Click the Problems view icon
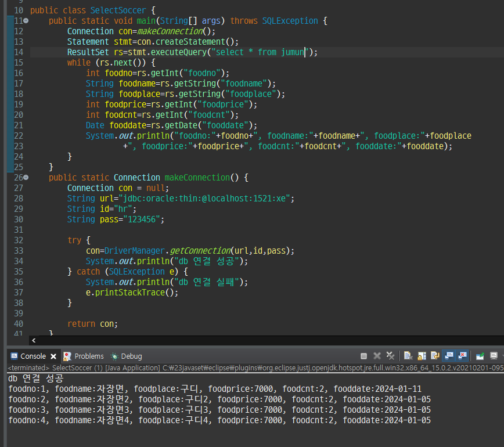The image size is (504, 447). [68, 356]
